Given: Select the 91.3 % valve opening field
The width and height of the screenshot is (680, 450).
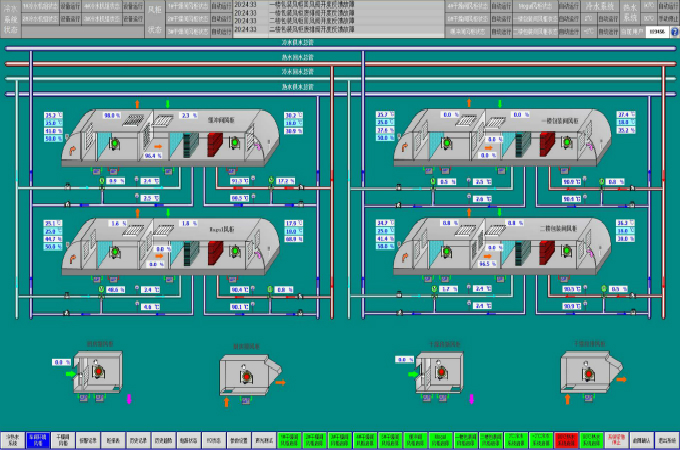Looking at the screenshot, I should pos(239,182).
